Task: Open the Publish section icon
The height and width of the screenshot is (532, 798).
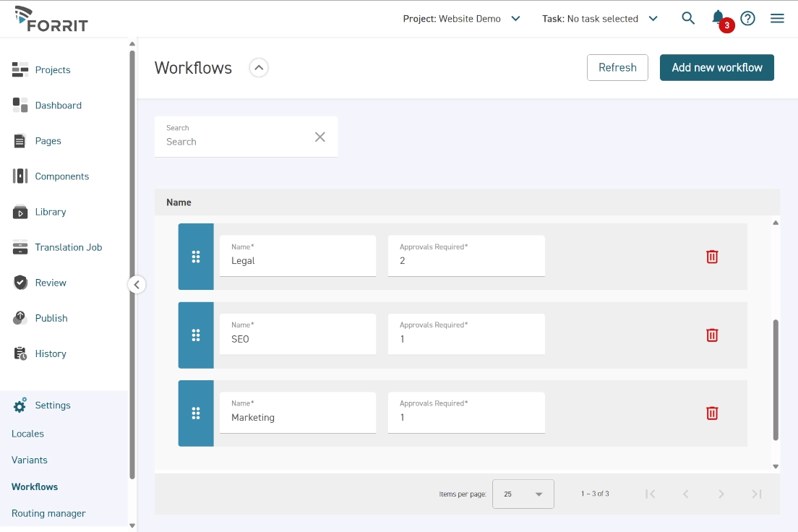Action: (x=20, y=318)
